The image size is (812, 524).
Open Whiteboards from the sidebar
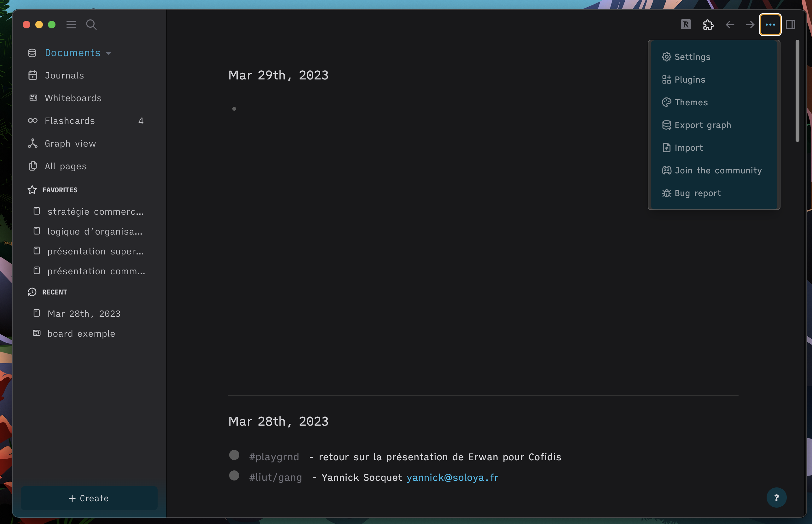click(73, 98)
